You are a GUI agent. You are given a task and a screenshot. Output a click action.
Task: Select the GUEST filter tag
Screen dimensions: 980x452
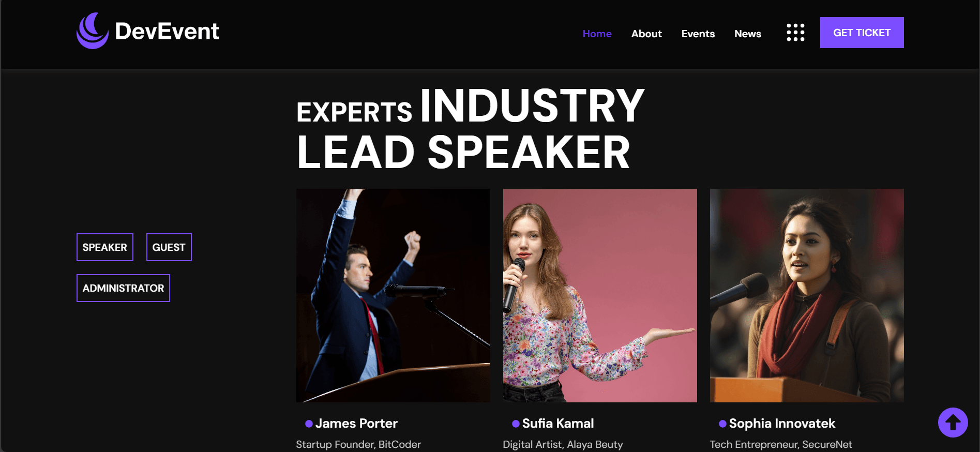coord(169,247)
